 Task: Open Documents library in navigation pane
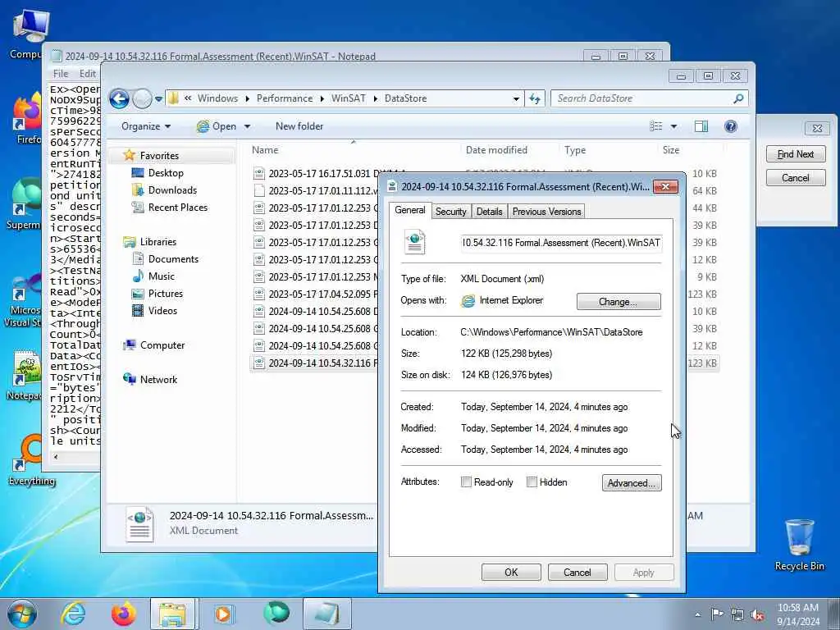(x=173, y=259)
